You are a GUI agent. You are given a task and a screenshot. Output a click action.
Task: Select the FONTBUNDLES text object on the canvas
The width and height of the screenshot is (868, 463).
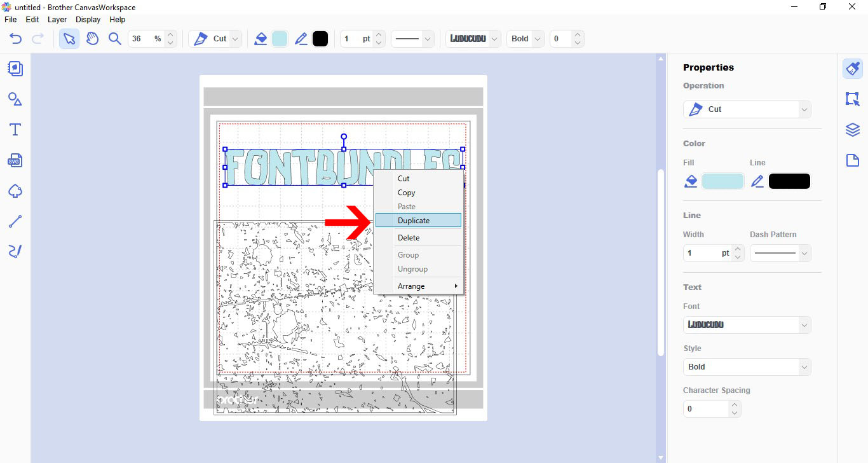[x=299, y=167]
